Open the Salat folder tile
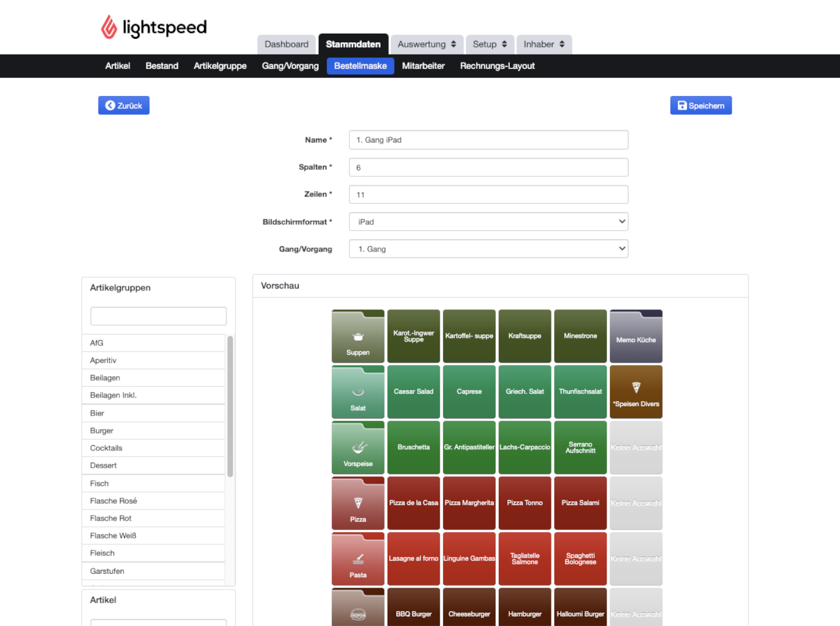 pyautogui.click(x=358, y=392)
